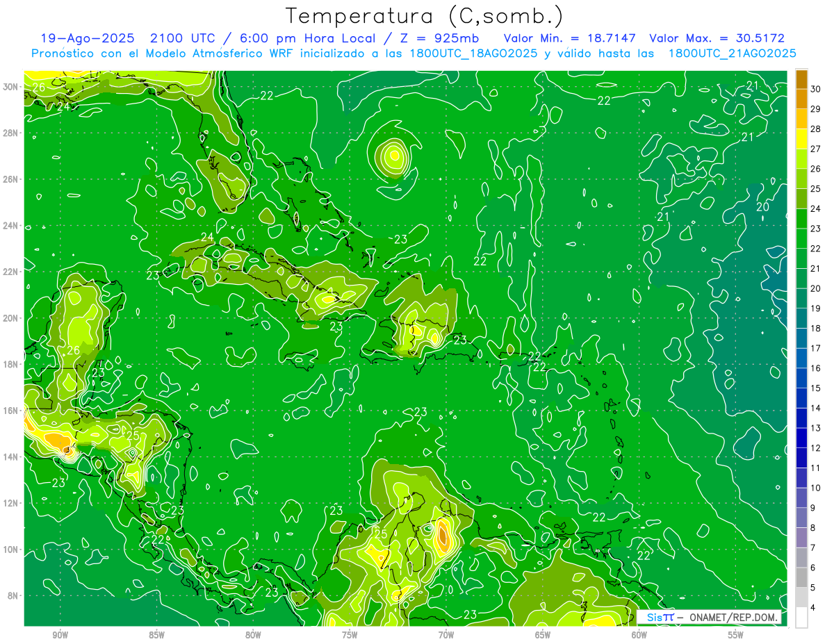The width and height of the screenshot is (834, 644).
Task: Click the '20N' latitude axis label
Action: pos(11,318)
